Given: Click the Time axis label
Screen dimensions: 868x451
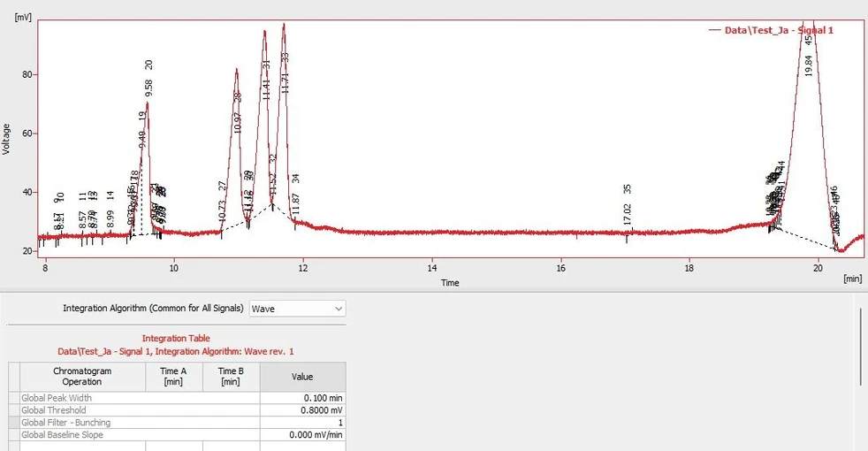Looking at the screenshot, I should coord(450,283).
